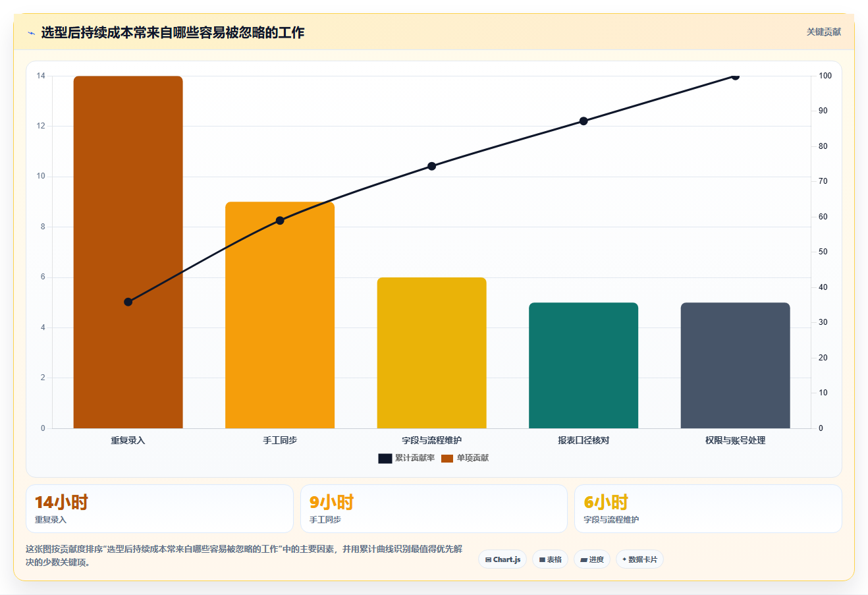Open the 14小时 重复录入 data card
The width and height of the screenshot is (868, 595).
pos(159,509)
